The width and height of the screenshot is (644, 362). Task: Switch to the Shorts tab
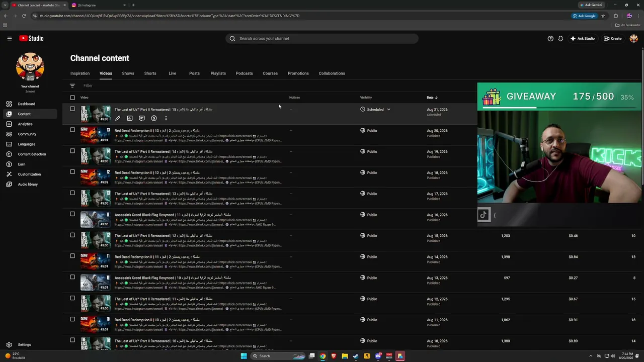click(150, 73)
